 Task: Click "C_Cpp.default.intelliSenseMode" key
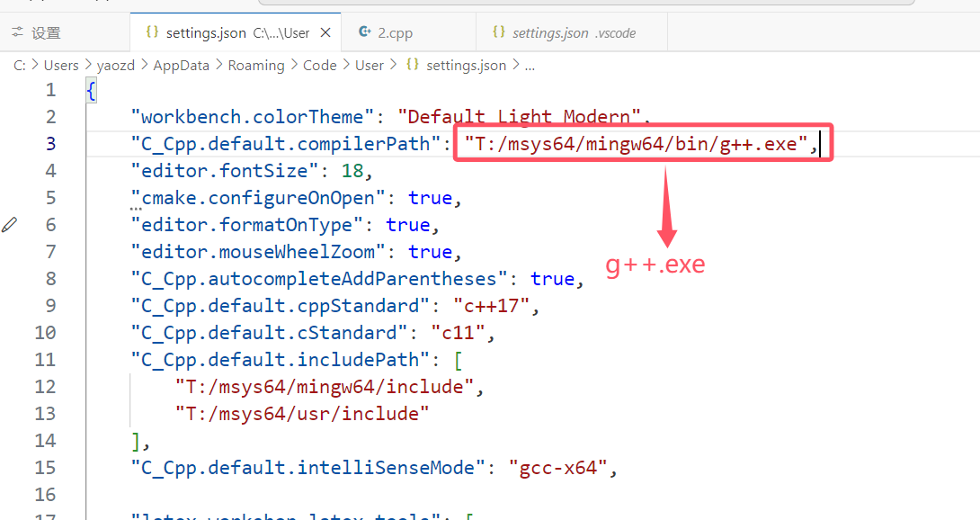point(308,468)
